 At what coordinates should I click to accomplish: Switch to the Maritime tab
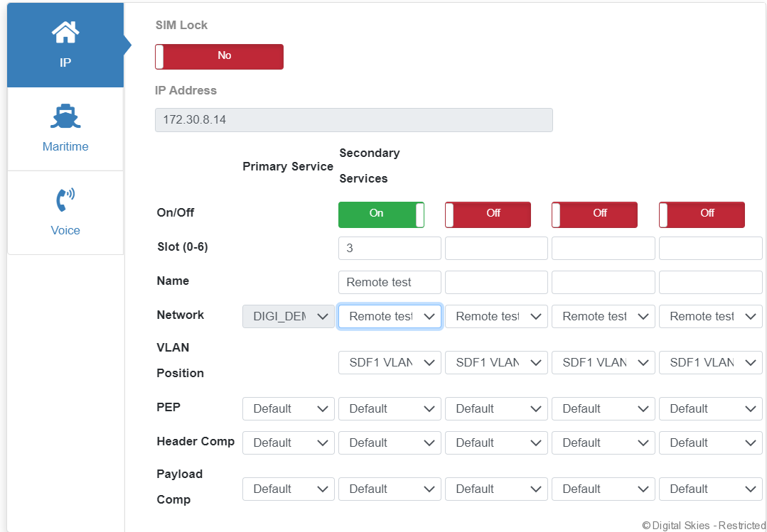tap(65, 129)
